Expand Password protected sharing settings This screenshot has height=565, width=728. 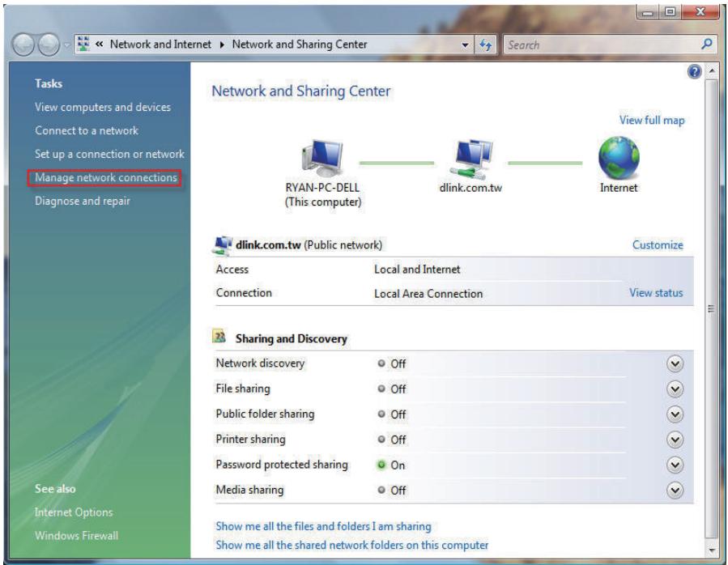675,465
